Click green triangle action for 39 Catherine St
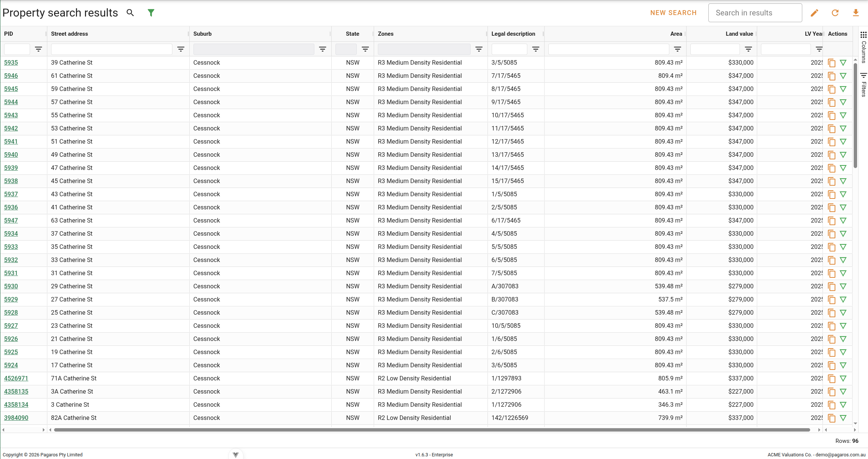Viewport: 868px width, 459px height. [x=843, y=63]
